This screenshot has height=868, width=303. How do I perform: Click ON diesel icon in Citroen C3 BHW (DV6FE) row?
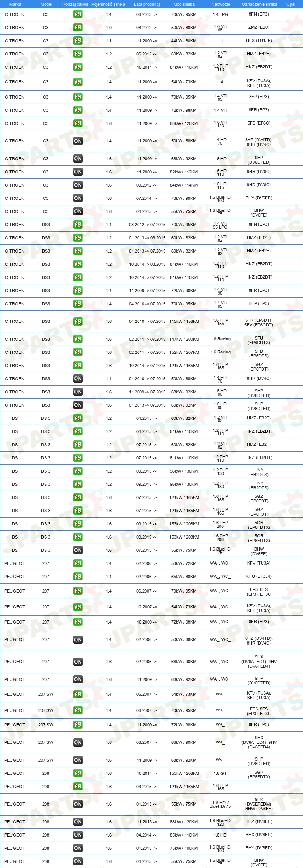point(78,211)
